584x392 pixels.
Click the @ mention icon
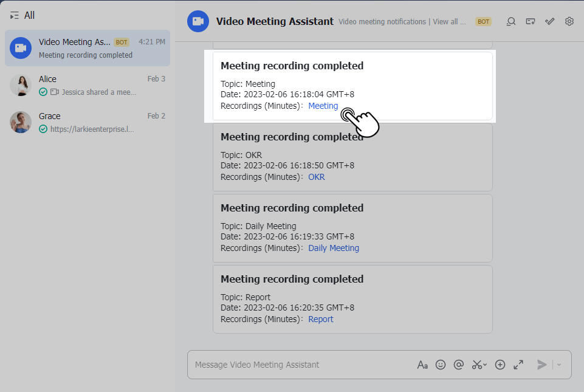click(459, 365)
